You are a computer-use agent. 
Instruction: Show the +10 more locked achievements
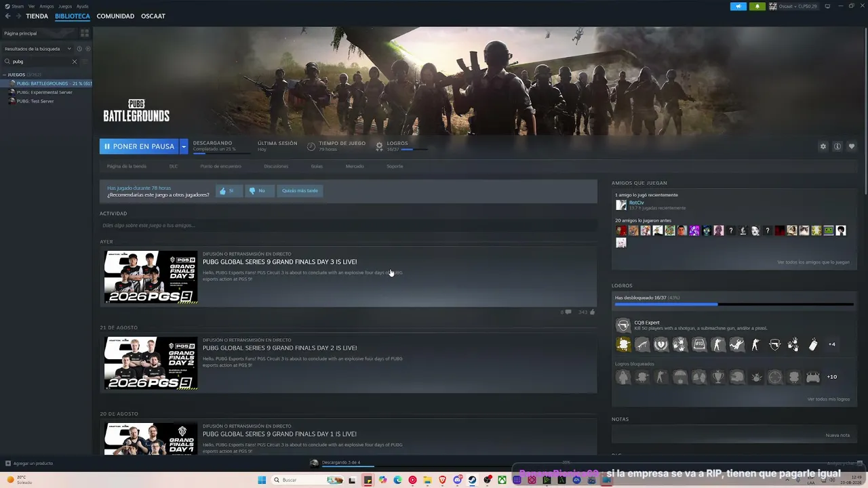(832, 377)
